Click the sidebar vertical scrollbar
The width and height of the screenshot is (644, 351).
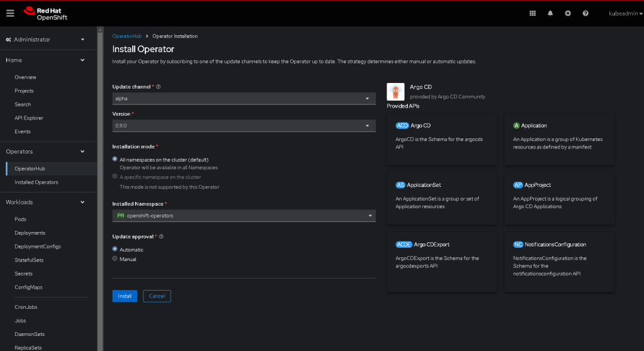click(100, 189)
